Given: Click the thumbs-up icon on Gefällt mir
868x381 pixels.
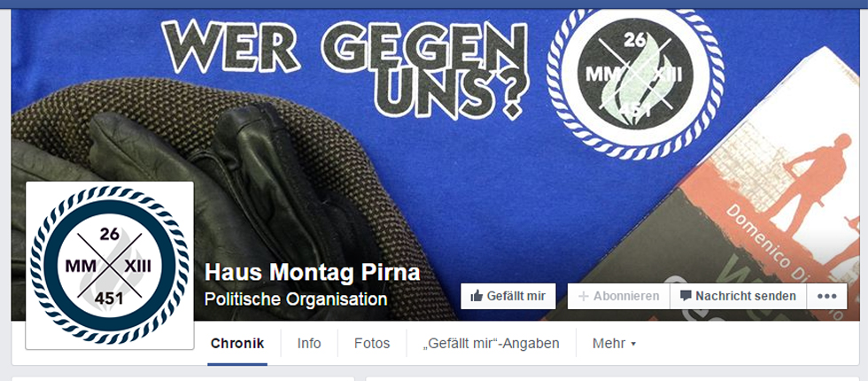Looking at the screenshot, I should [x=477, y=296].
